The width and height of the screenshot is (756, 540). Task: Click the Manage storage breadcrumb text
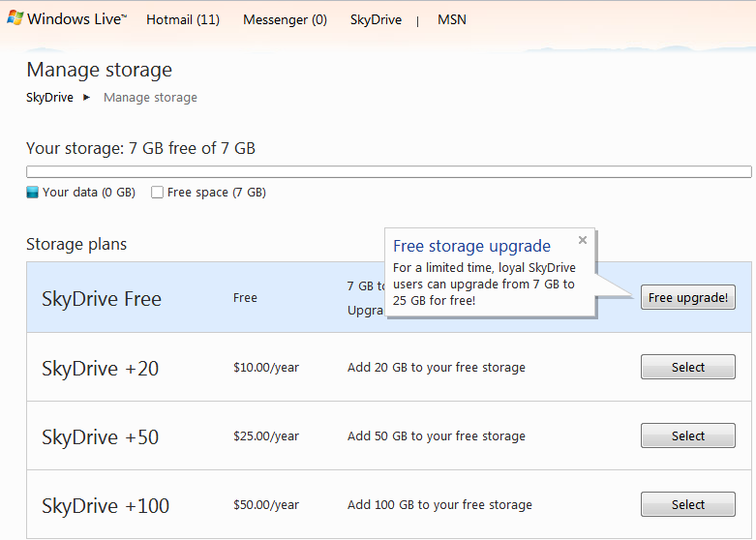click(150, 98)
